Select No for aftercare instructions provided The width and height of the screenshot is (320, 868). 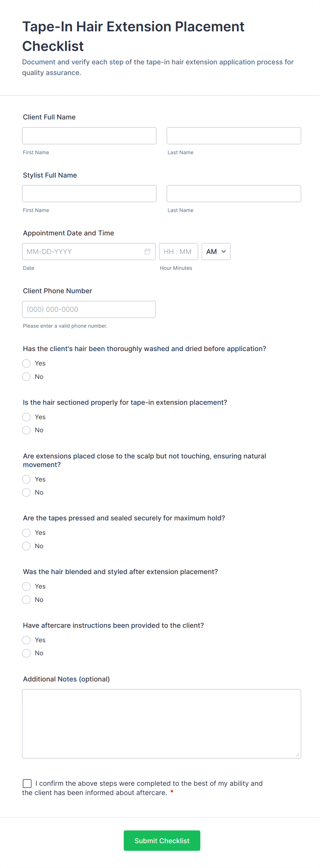click(26, 653)
